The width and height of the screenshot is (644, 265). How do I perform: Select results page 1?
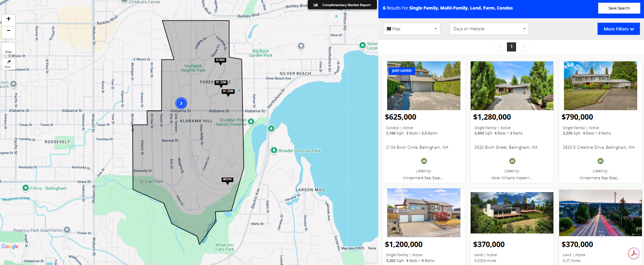pos(511,46)
